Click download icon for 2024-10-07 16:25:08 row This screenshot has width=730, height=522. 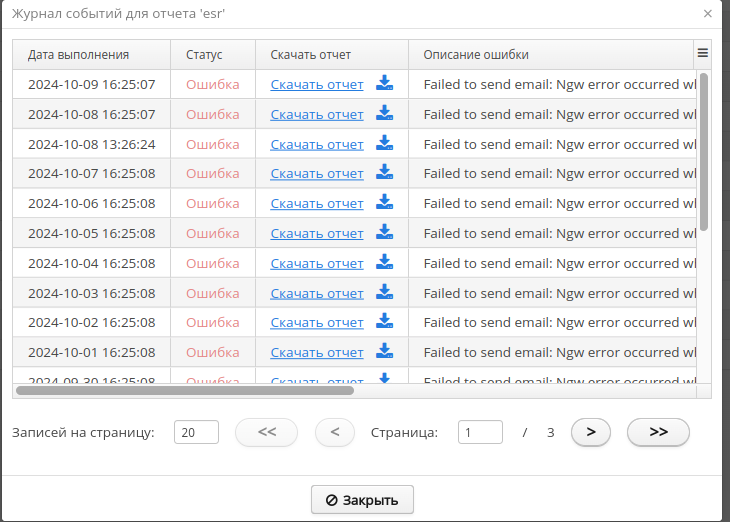point(385,173)
